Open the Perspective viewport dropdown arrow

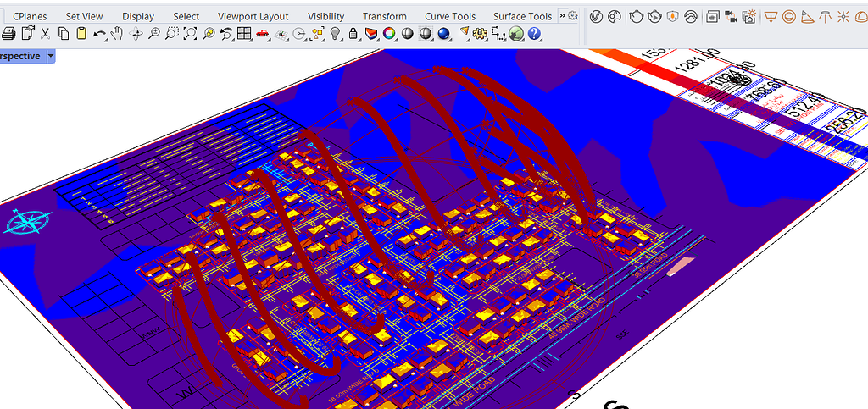(51, 56)
